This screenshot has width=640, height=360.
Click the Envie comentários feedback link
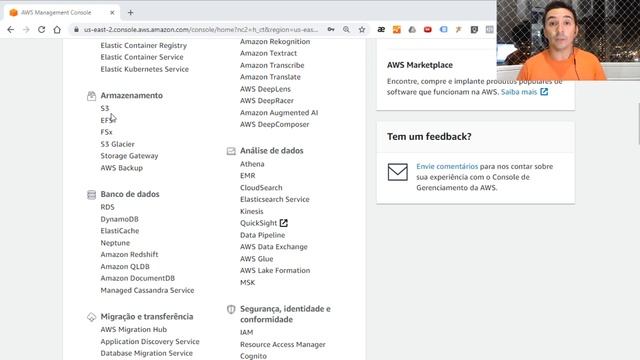click(x=447, y=167)
